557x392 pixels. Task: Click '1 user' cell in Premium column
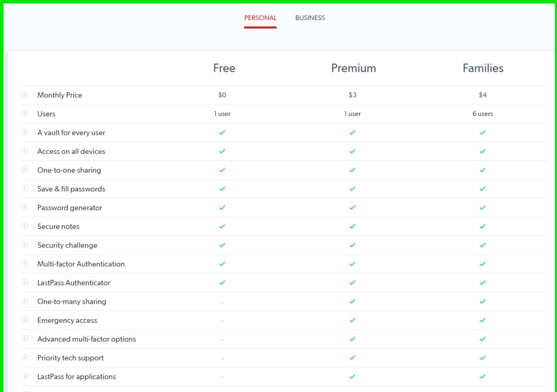tap(353, 114)
